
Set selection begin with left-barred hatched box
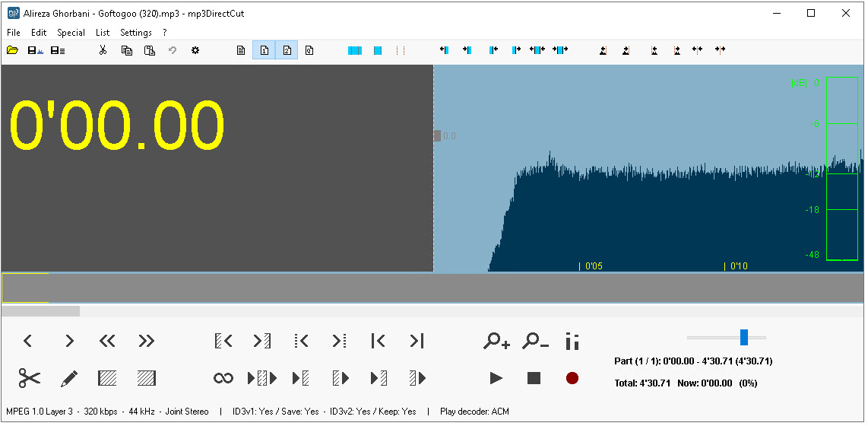[x=107, y=378]
